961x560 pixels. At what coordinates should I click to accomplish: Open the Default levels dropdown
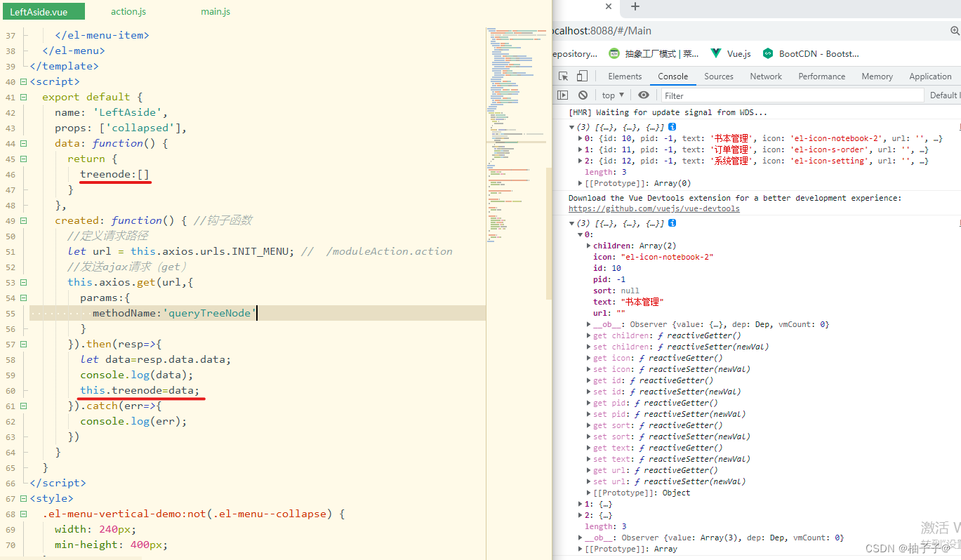[945, 95]
